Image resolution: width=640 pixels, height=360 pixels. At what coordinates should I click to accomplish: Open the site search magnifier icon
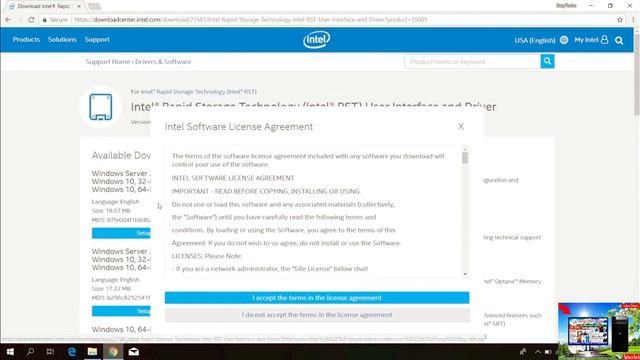tap(619, 40)
